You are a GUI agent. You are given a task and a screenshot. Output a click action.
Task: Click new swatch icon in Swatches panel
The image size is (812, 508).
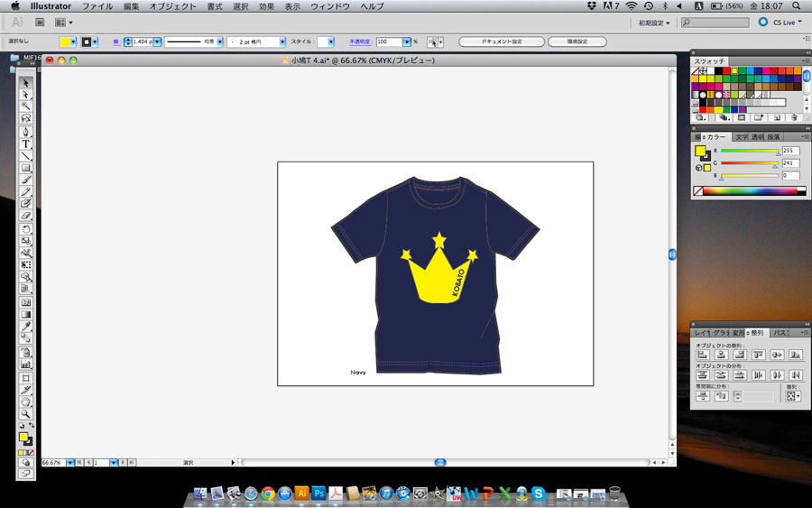click(777, 118)
